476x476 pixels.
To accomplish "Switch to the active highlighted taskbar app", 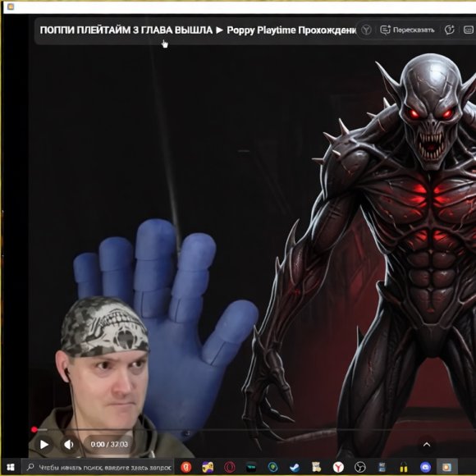I will pyautogui.click(x=446, y=467).
